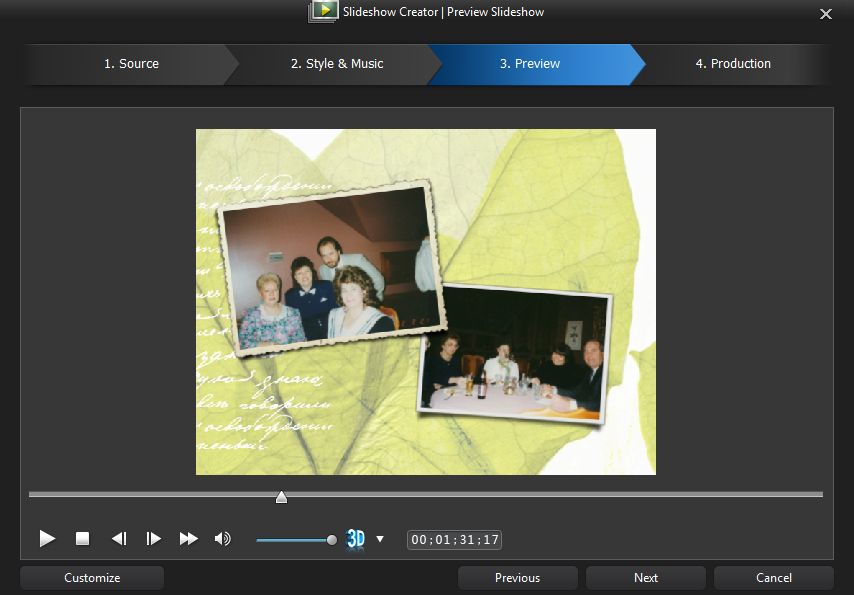Play the slideshow preview
The width and height of the screenshot is (854, 595).
[47, 539]
